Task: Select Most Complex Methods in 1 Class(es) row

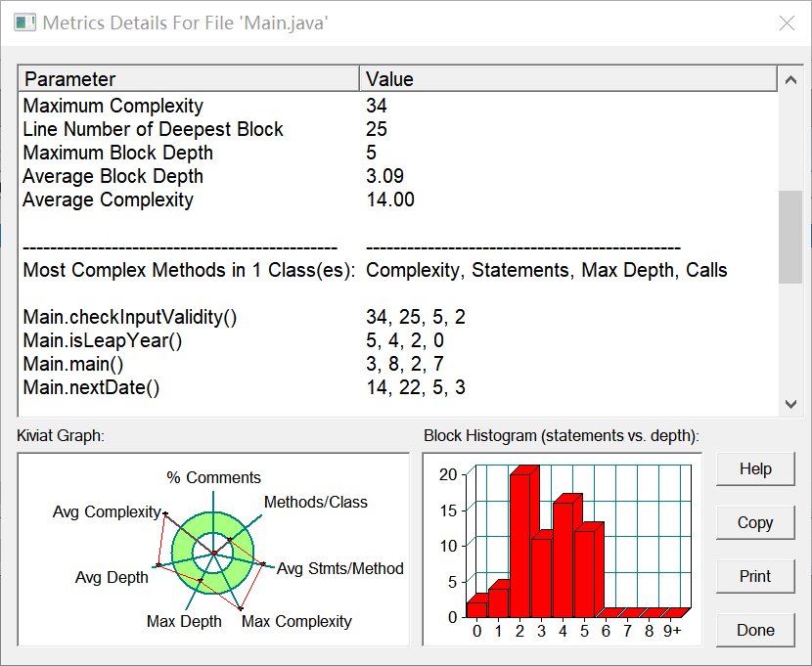Action: (x=398, y=270)
